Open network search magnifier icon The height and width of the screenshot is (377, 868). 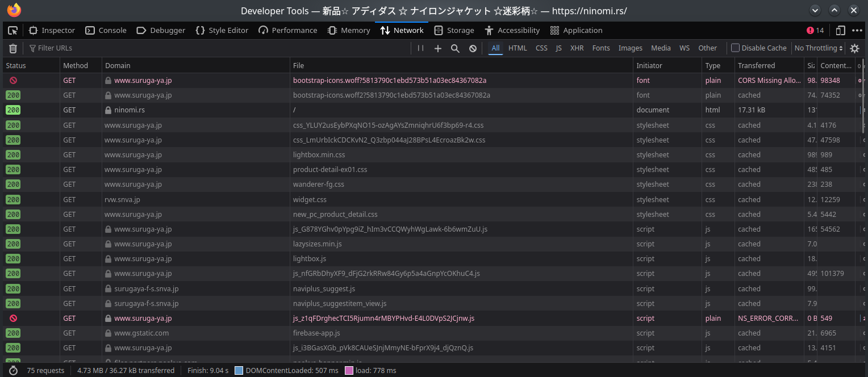(455, 48)
